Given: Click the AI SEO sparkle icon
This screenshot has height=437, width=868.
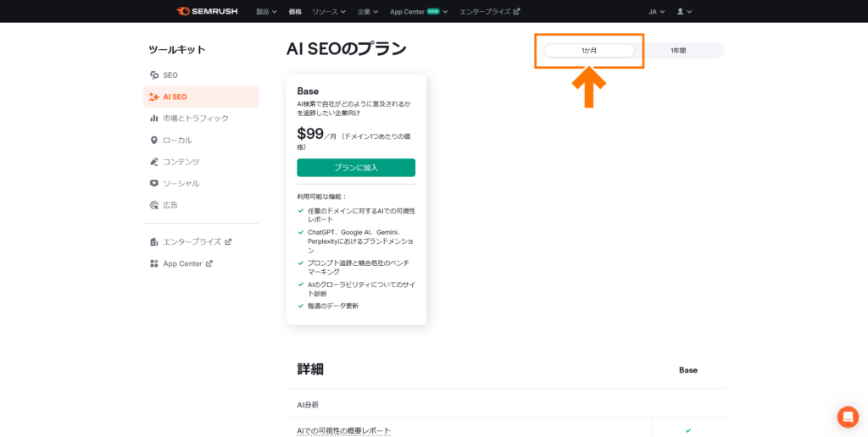Looking at the screenshot, I should (153, 97).
